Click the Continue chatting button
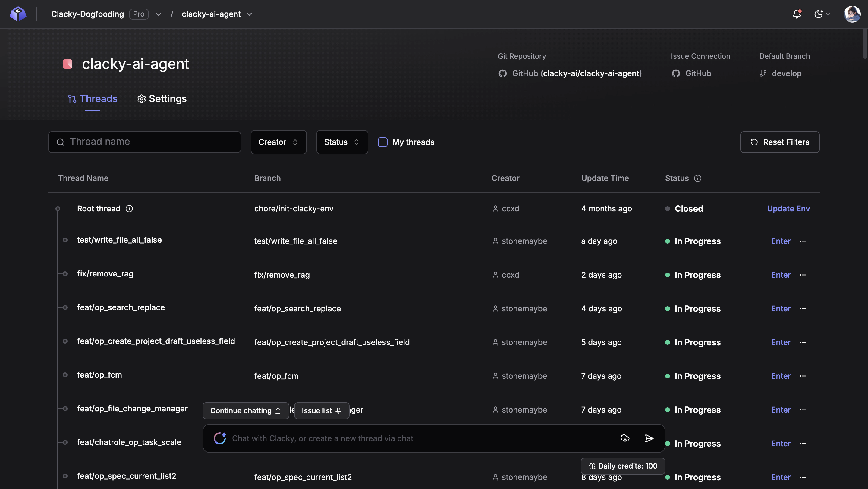Viewport: 868px width, 489px height. pyautogui.click(x=246, y=410)
